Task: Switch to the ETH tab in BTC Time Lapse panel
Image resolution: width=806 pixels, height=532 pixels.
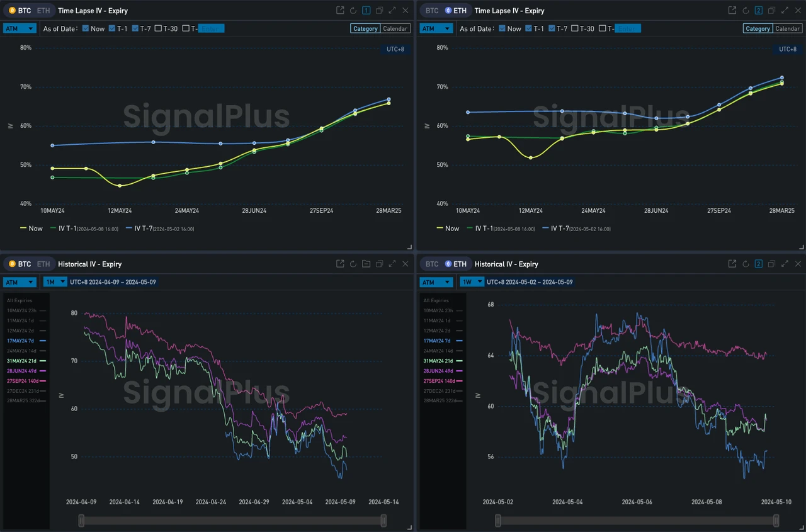Action: 43,10
